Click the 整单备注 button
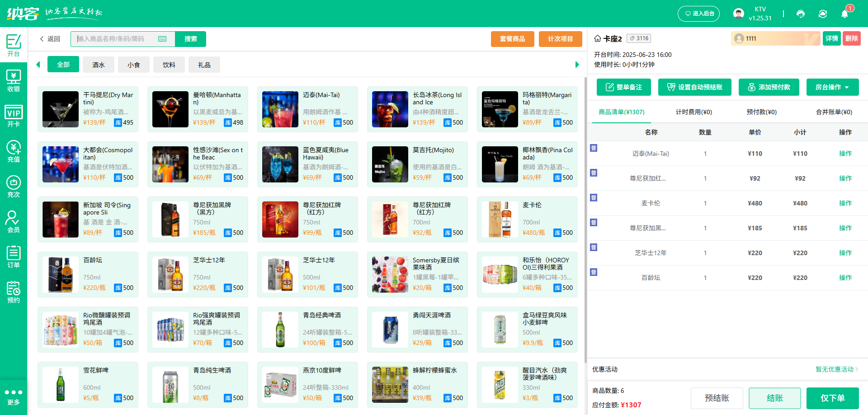The height and width of the screenshot is (415, 868). point(624,87)
